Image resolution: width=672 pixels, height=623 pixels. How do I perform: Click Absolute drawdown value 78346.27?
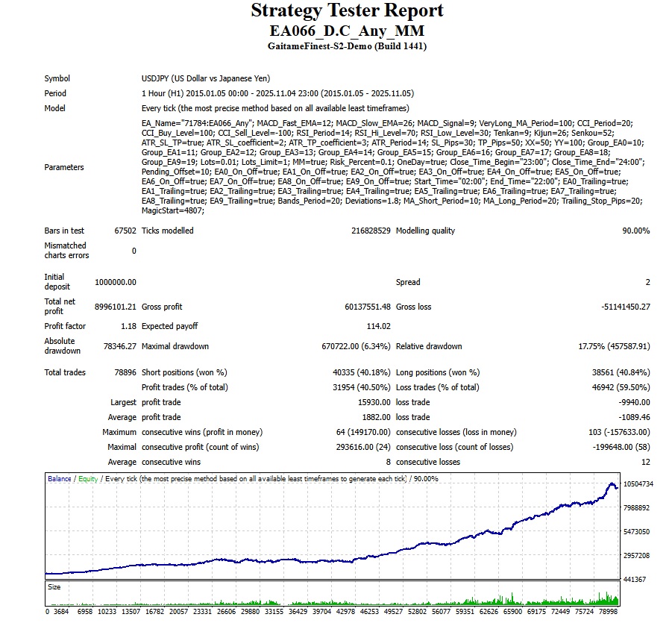coord(119,346)
